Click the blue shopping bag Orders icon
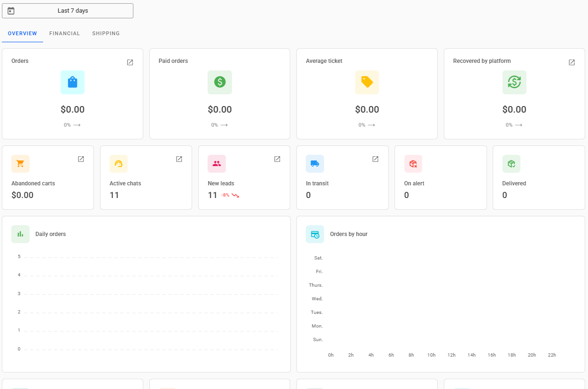This screenshot has height=389, width=588. pyautogui.click(x=72, y=82)
